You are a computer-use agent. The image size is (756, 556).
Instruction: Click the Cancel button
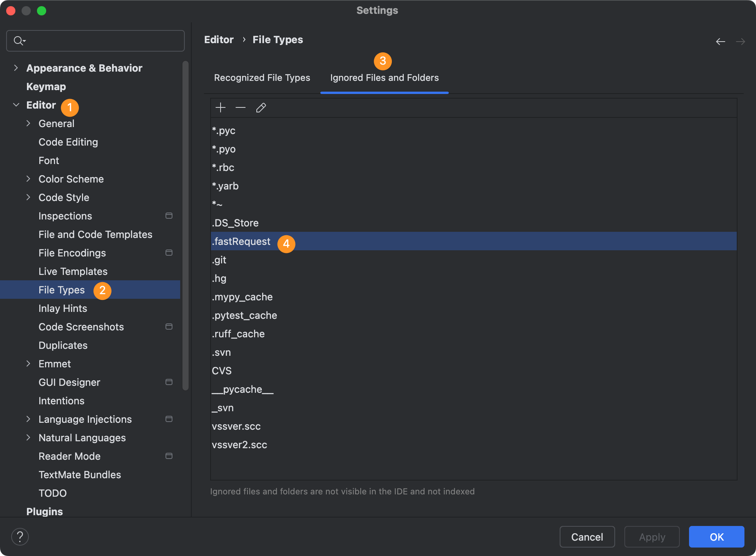(587, 536)
